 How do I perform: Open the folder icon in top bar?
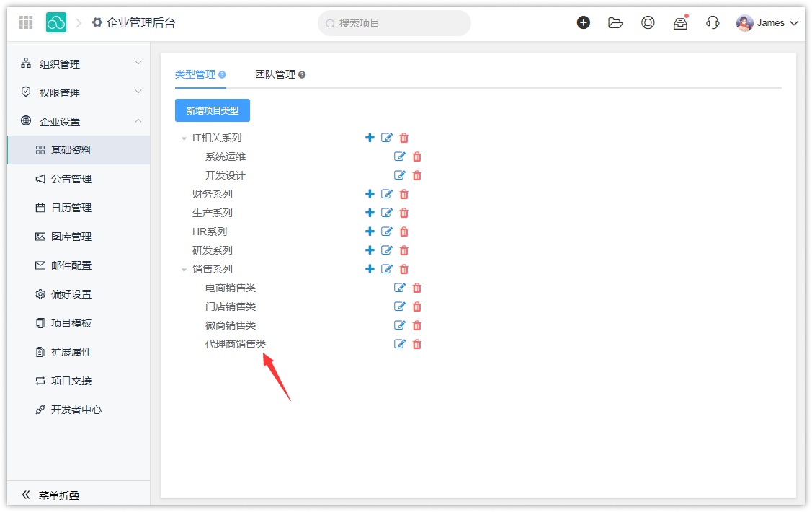pyautogui.click(x=615, y=23)
